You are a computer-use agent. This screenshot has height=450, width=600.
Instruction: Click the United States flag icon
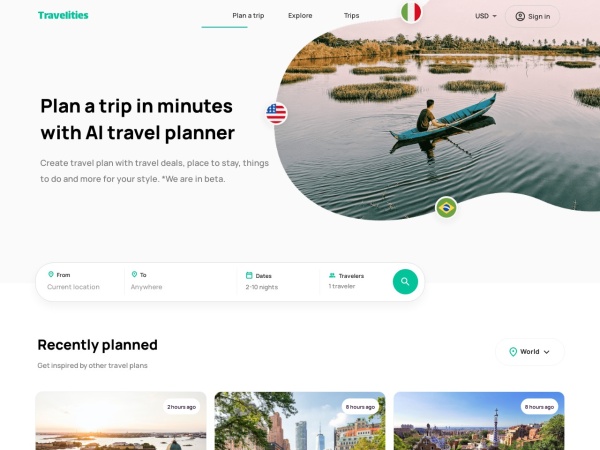276,114
